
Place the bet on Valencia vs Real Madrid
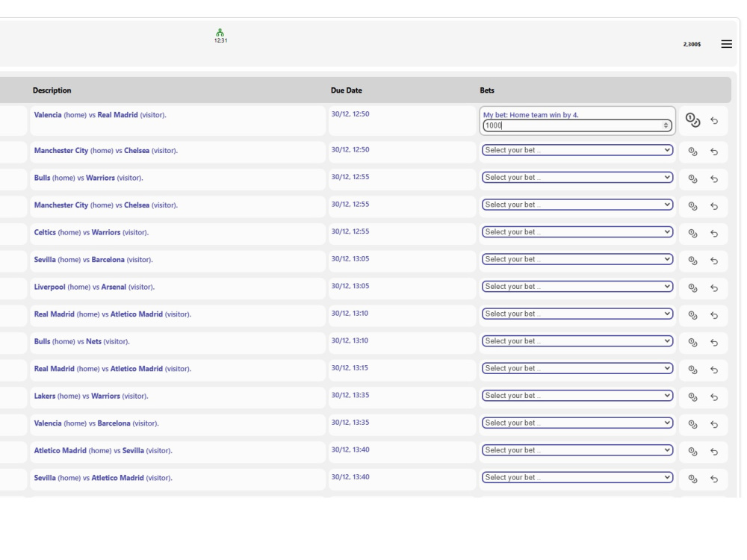(692, 120)
